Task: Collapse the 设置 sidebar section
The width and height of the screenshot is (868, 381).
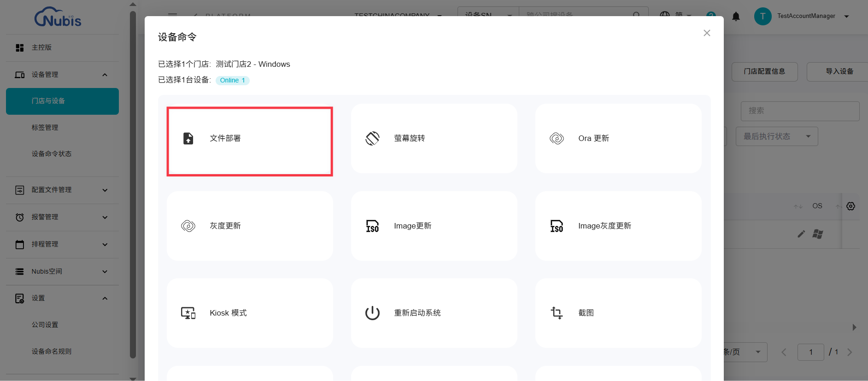Action: [62, 298]
